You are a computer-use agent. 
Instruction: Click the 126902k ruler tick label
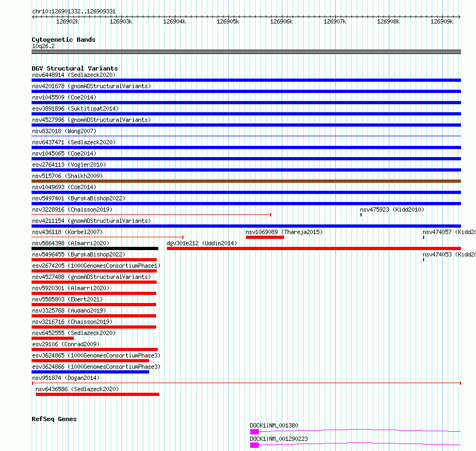(x=67, y=21)
